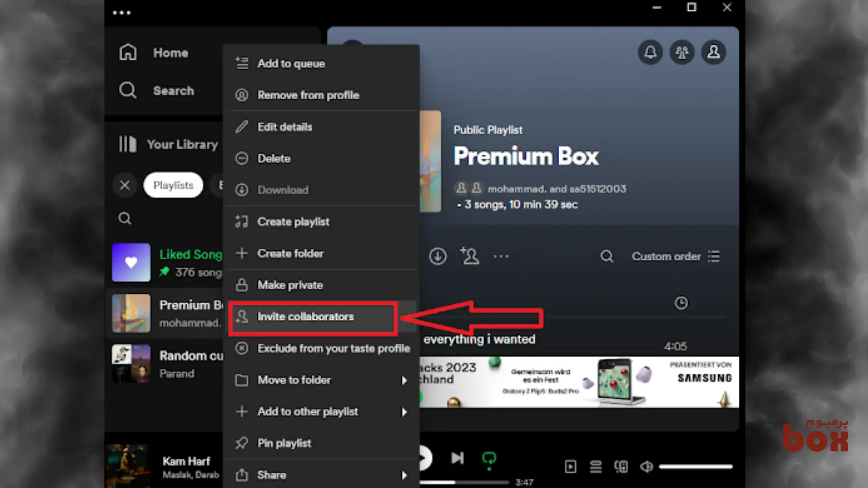Connect to a device
This screenshot has width=868, height=488.
[x=621, y=467]
